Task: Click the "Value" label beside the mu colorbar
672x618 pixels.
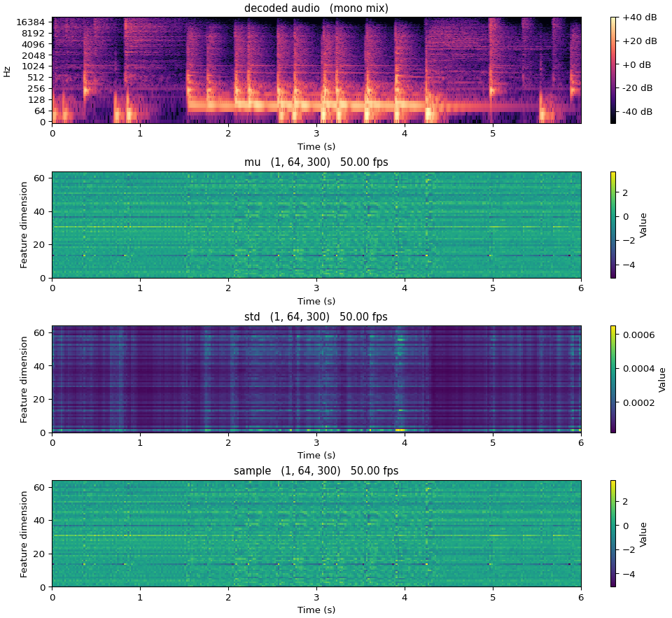Action: [x=643, y=225]
